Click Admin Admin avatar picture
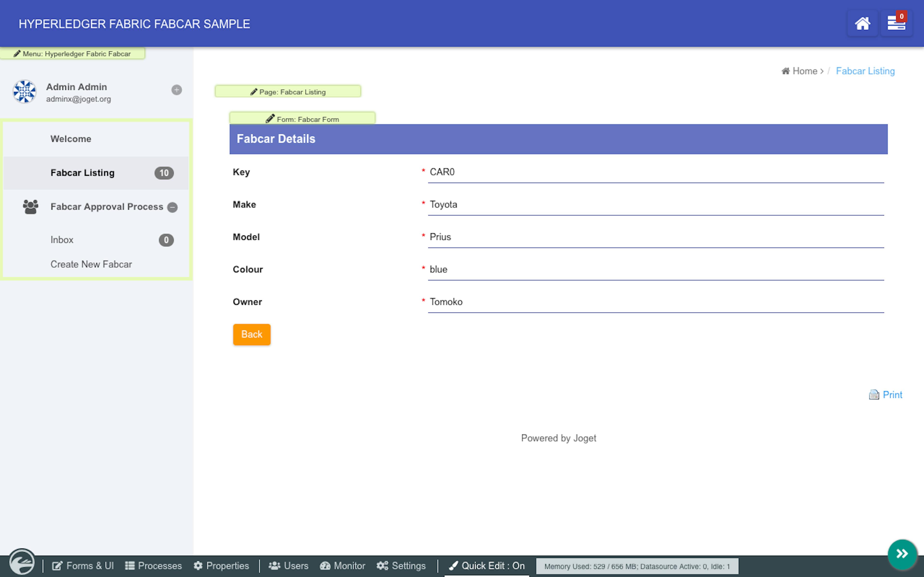Image resolution: width=924 pixels, height=577 pixels. 25,92
